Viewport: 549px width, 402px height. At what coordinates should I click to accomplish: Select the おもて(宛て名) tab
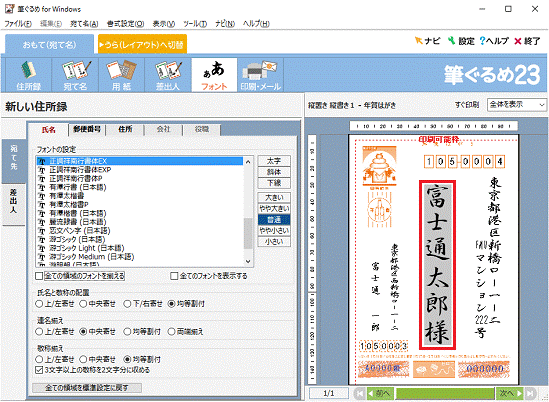click(49, 44)
